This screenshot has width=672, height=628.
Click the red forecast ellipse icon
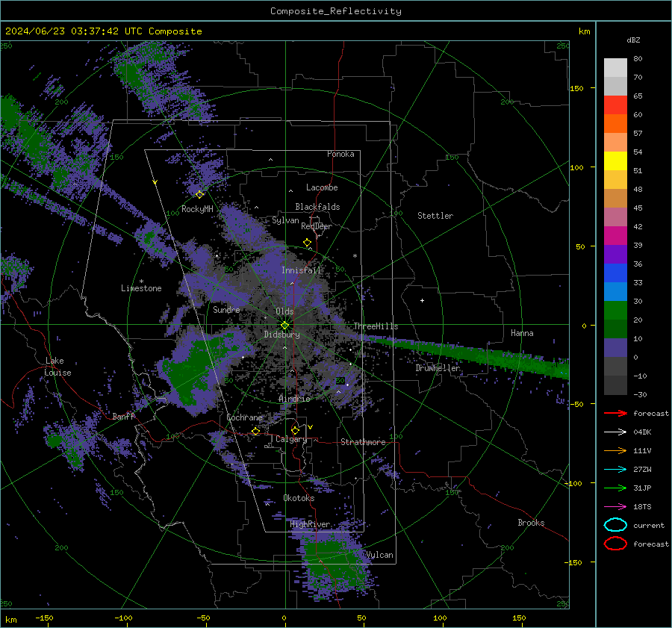click(x=615, y=544)
